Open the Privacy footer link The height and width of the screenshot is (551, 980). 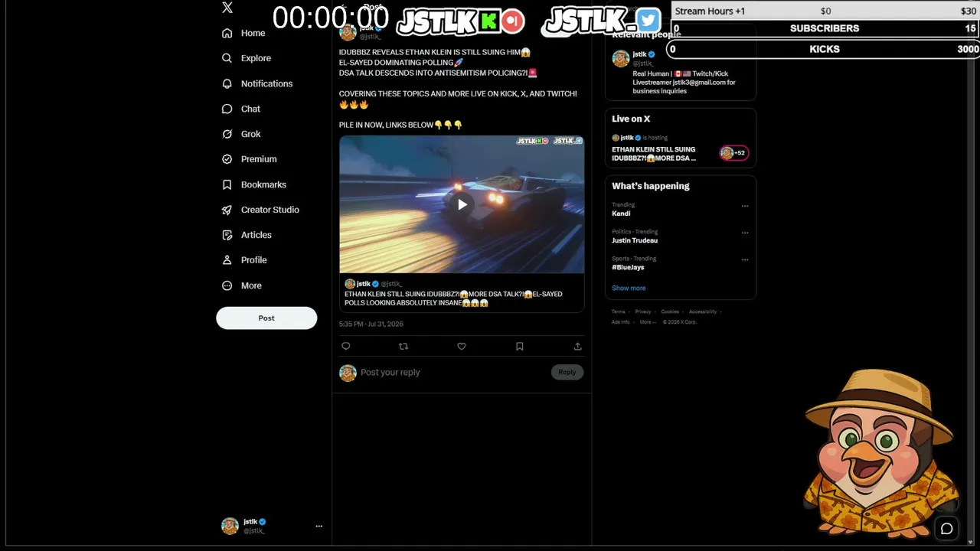[643, 311]
